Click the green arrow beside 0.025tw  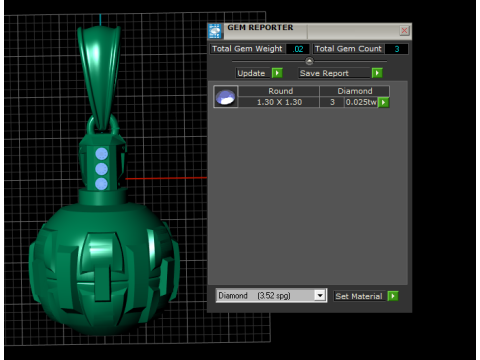[384, 102]
